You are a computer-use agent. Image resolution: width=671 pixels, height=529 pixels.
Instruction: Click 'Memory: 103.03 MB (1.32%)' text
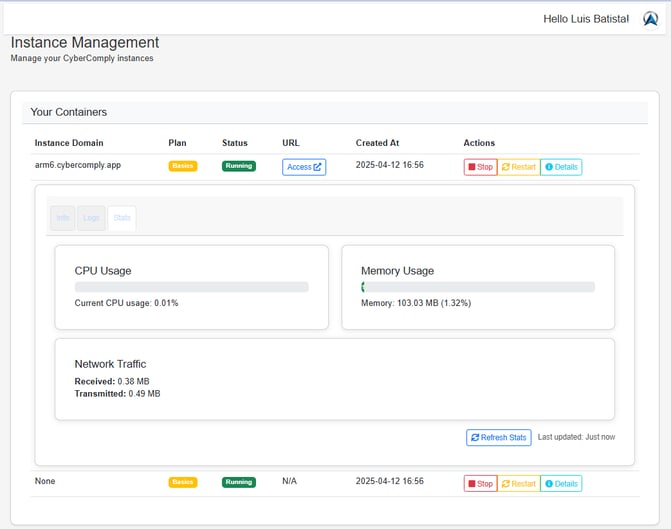click(416, 303)
